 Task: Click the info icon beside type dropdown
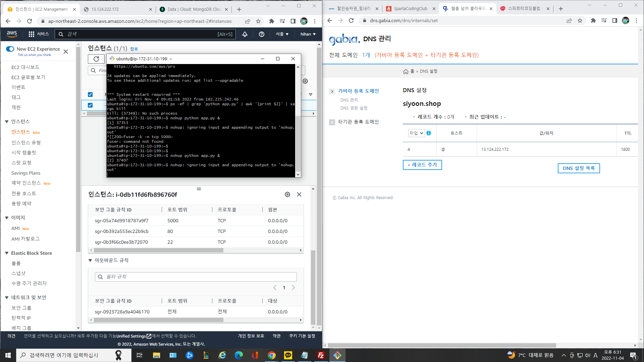click(x=429, y=133)
